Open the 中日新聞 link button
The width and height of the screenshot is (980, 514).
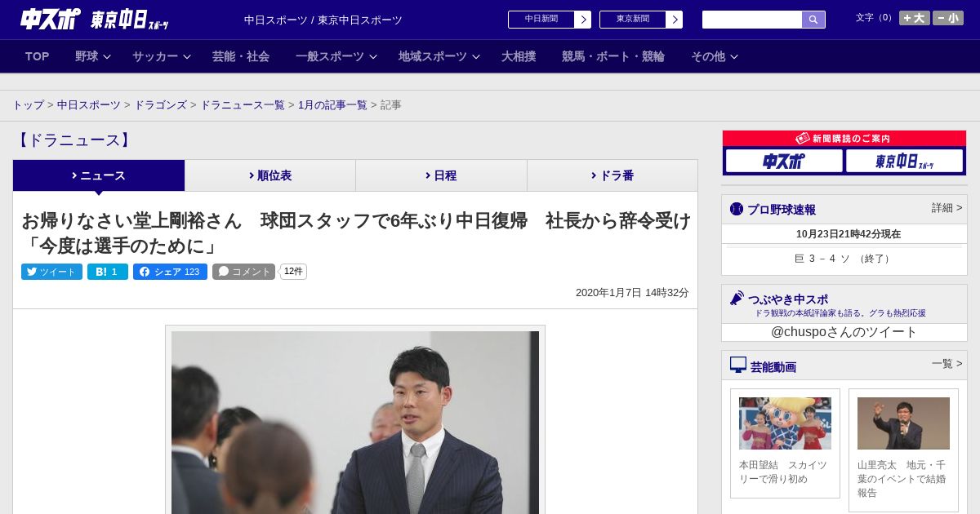[550, 20]
